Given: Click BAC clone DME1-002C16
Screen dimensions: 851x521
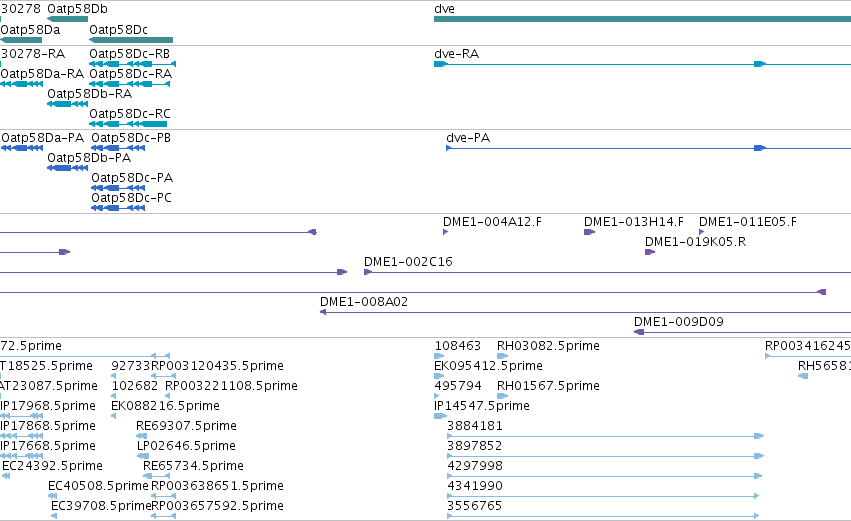Looking at the screenshot, I should click(408, 262).
